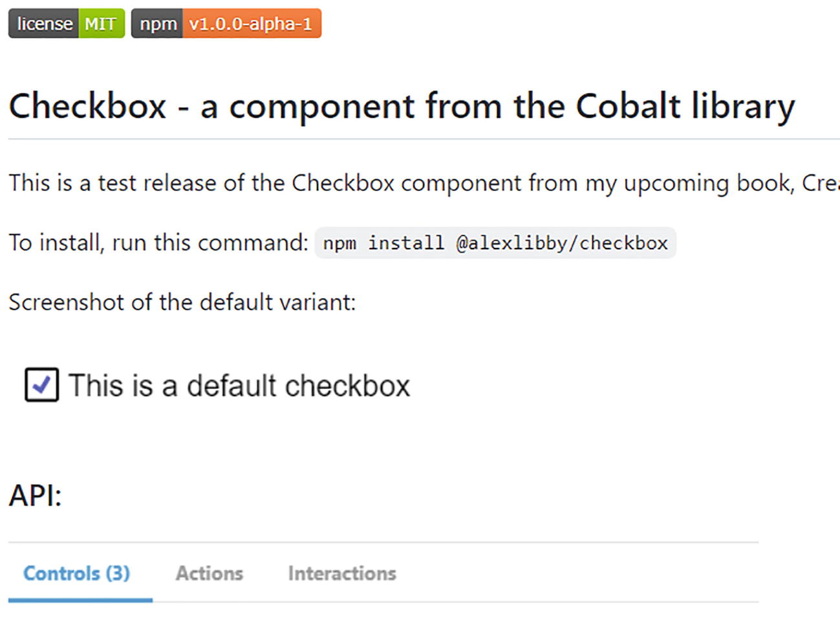Click the API: section heading
The width and height of the screenshot is (840, 618).
[35, 496]
